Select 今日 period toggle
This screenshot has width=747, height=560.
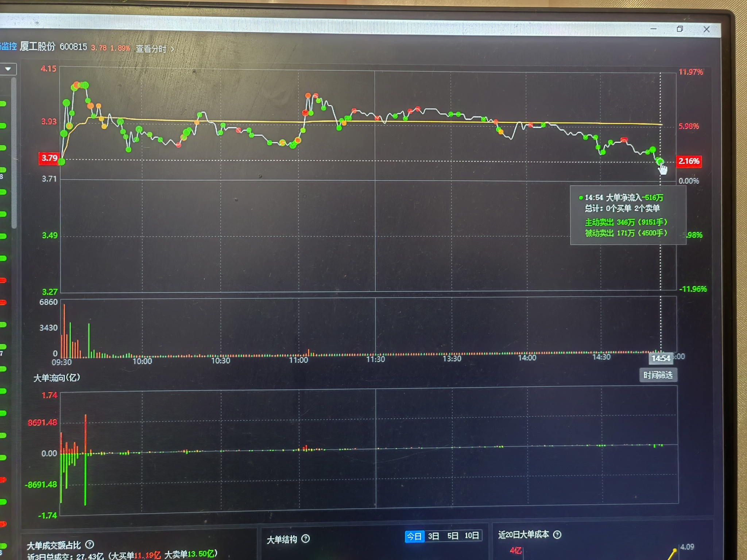click(414, 536)
